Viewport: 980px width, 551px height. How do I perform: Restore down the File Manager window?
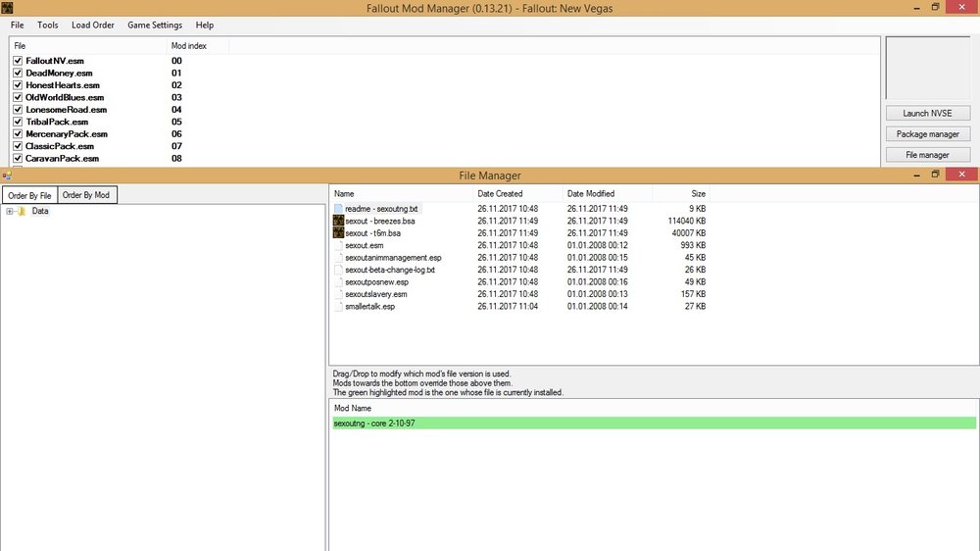[935, 175]
